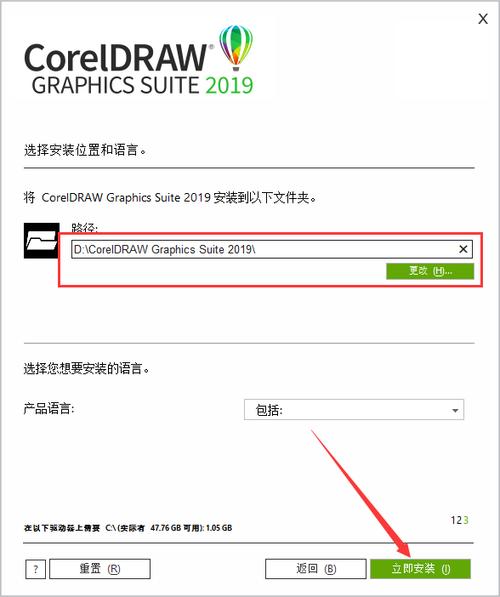The height and width of the screenshot is (597, 500).
Task: Select step 2 in the page indicator
Action: click(x=459, y=520)
